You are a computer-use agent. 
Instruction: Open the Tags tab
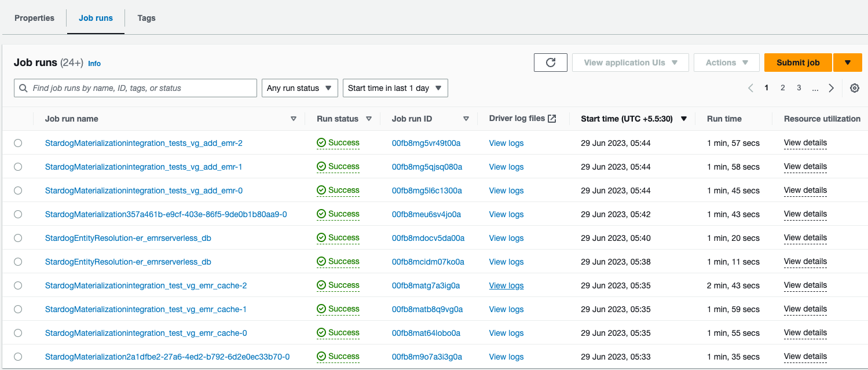click(x=146, y=18)
